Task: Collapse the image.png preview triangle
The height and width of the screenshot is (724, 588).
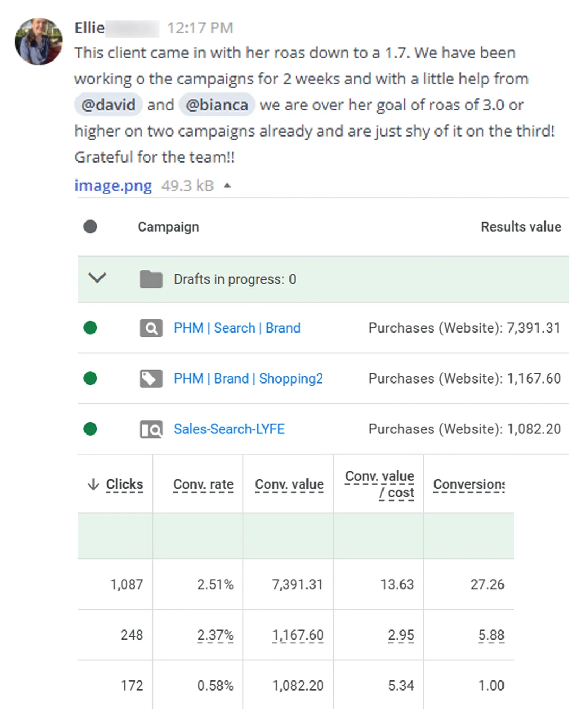Action: pyautogui.click(x=227, y=185)
